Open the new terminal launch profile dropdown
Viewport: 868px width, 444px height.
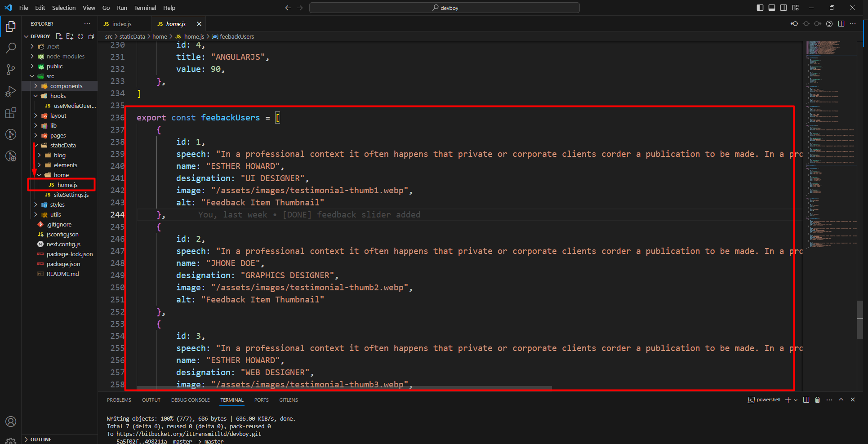(796, 400)
